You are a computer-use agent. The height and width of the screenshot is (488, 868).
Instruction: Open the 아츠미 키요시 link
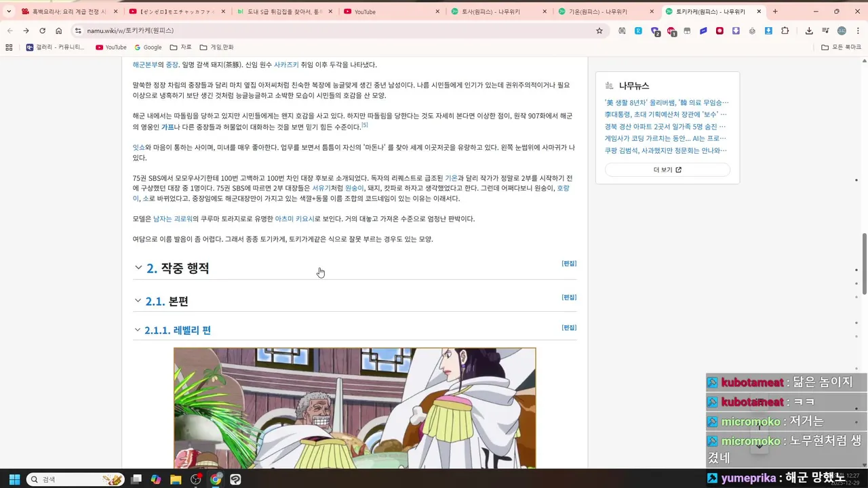294,219
